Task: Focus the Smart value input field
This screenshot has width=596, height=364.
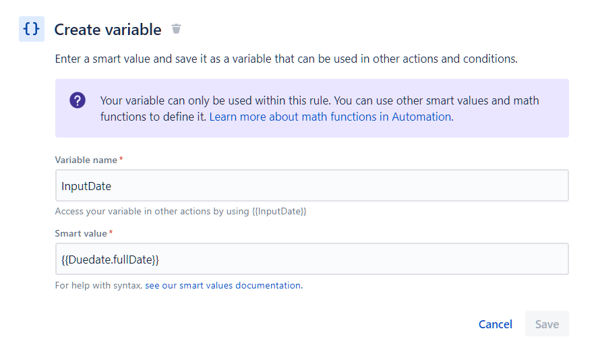Action: (x=311, y=259)
